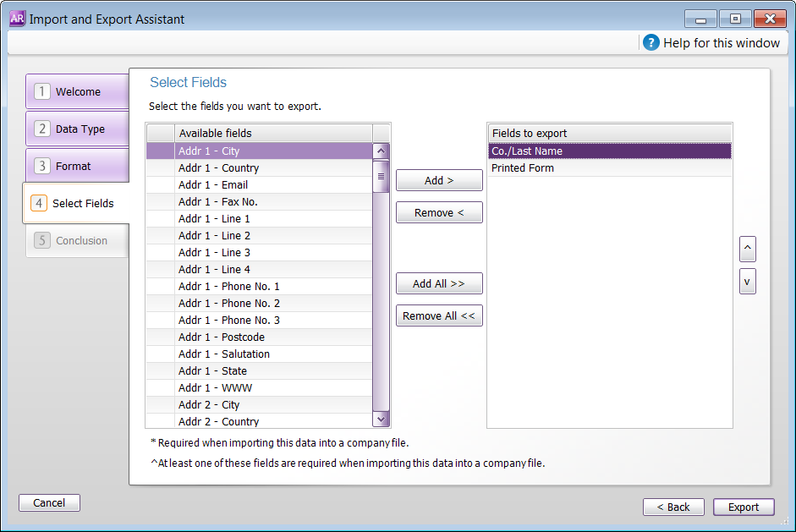The width and height of the screenshot is (796, 532).
Task: Click Add All >> button
Action: (x=439, y=283)
